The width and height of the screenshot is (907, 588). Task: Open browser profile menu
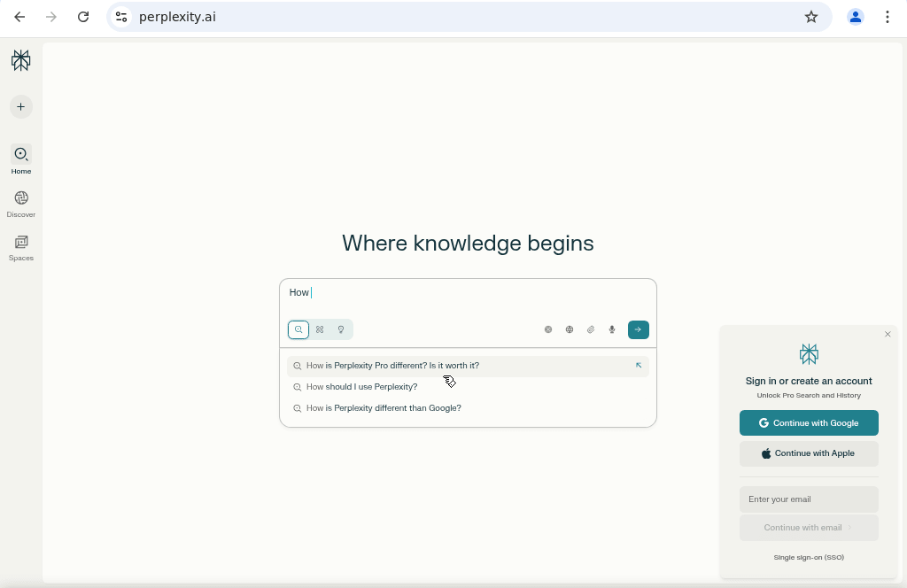coord(856,17)
